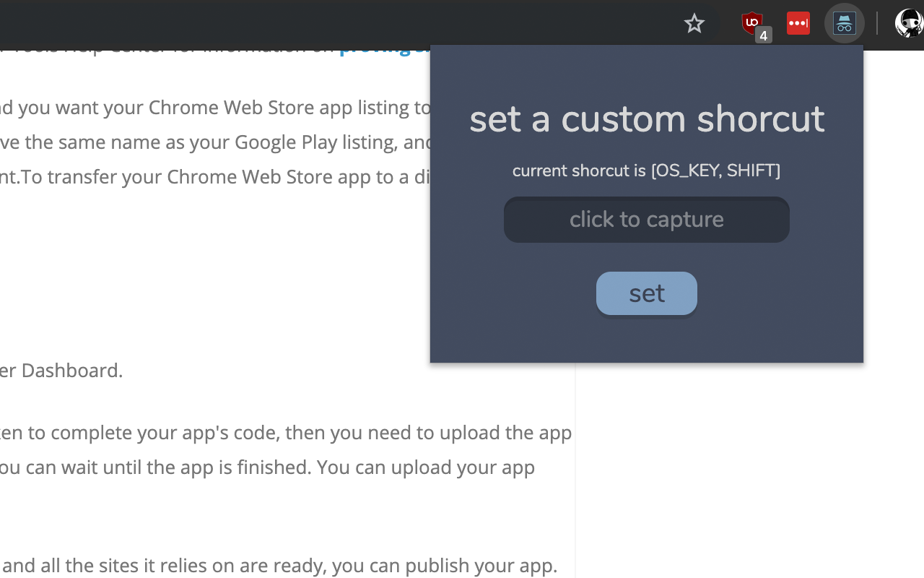Bookmark this page with the star icon
This screenshot has width=924, height=578.
(694, 23)
